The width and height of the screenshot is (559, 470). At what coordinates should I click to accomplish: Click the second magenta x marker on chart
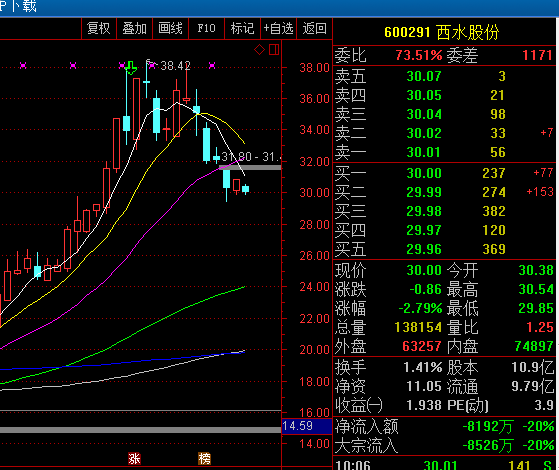tap(73, 65)
